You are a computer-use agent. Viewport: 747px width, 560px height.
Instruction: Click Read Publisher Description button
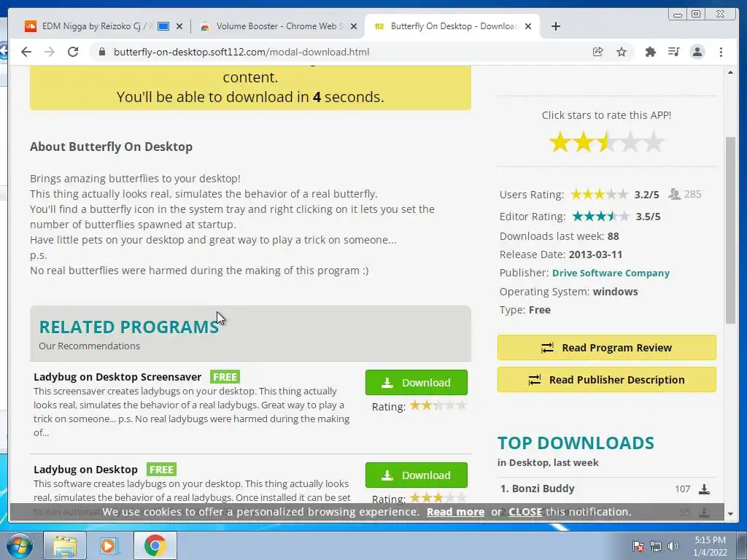606,379
